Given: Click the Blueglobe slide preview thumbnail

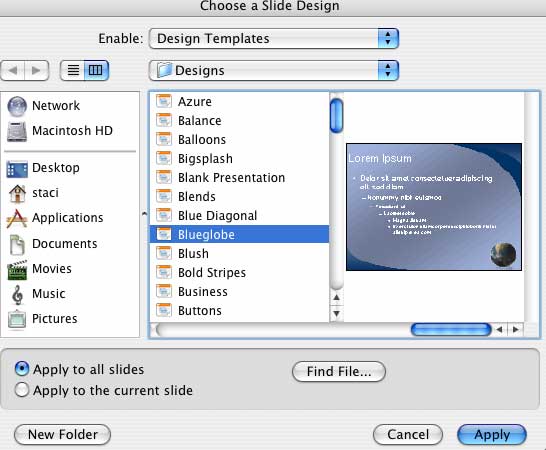Looking at the screenshot, I should point(434,207).
